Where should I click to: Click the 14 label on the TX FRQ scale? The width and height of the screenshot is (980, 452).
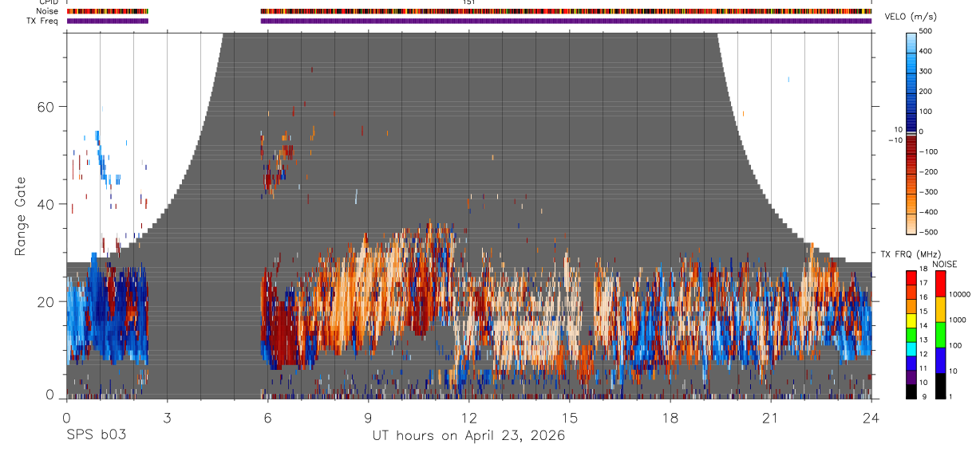[x=925, y=327]
